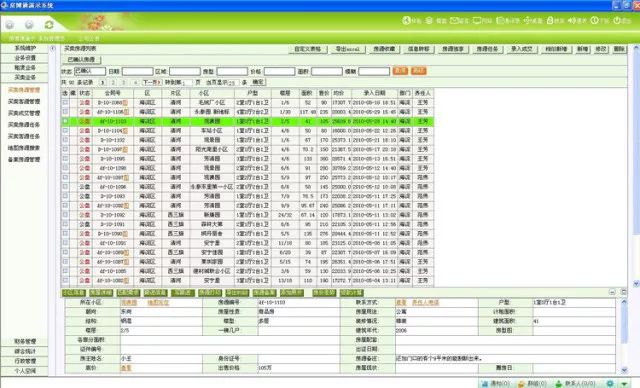Open 买卖房源任务 in sidebar menu

(24, 124)
